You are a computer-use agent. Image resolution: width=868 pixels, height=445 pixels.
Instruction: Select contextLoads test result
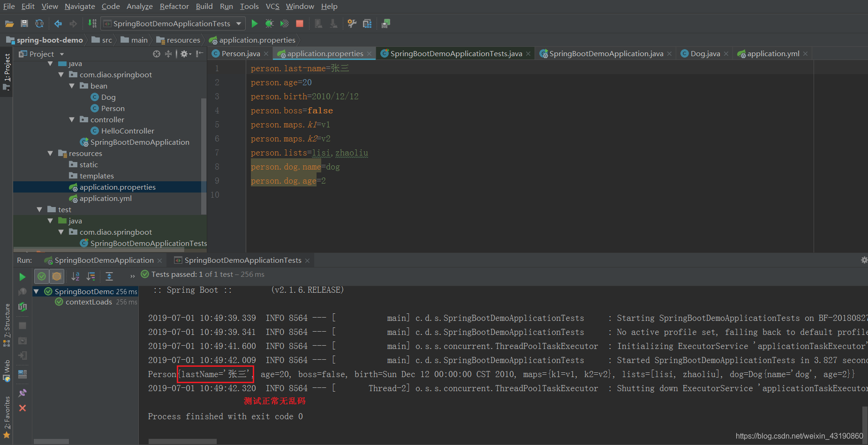point(89,302)
